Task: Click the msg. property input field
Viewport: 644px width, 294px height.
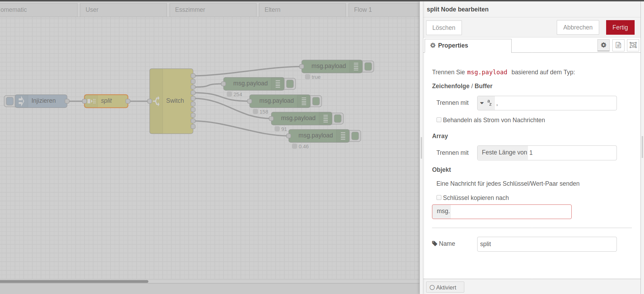Action: coord(511,212)
